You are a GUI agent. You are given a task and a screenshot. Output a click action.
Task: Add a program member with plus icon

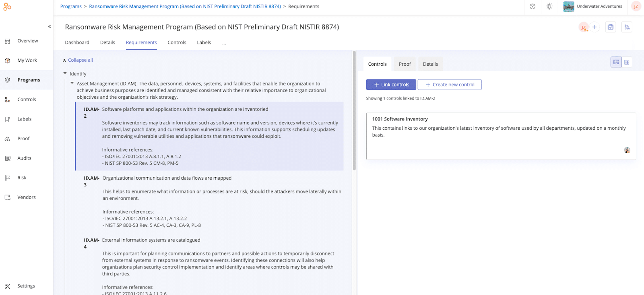click(x=594, y=27)
